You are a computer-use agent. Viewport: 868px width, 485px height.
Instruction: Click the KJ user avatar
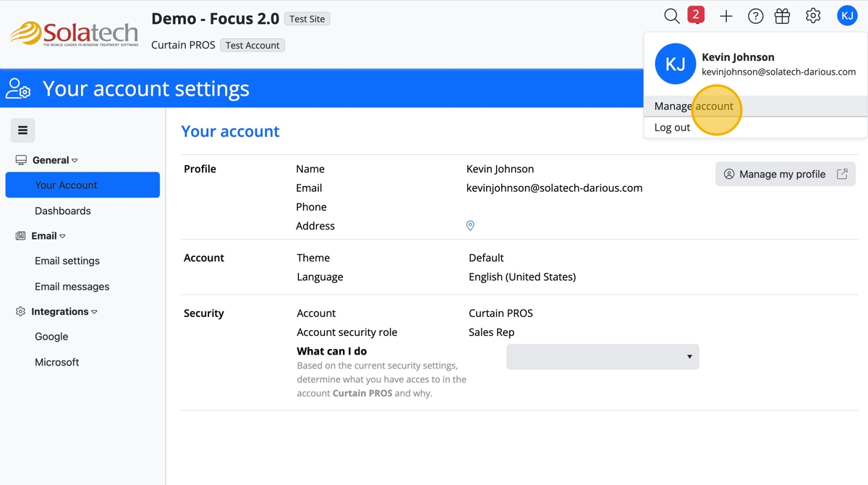coord(847,16)
